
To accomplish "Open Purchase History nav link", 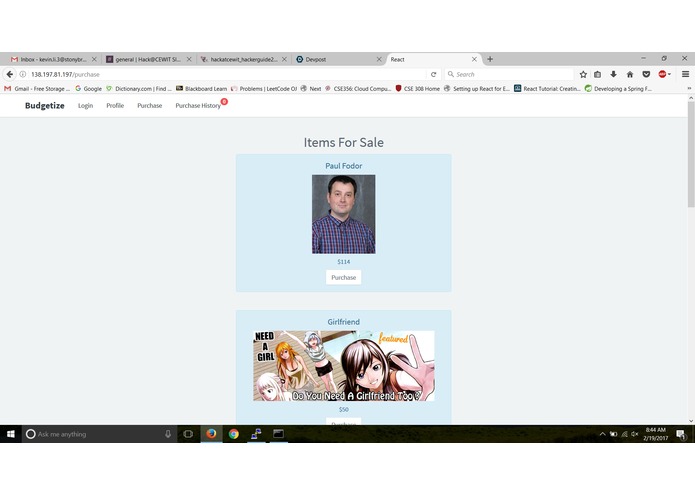I will 198,105.
